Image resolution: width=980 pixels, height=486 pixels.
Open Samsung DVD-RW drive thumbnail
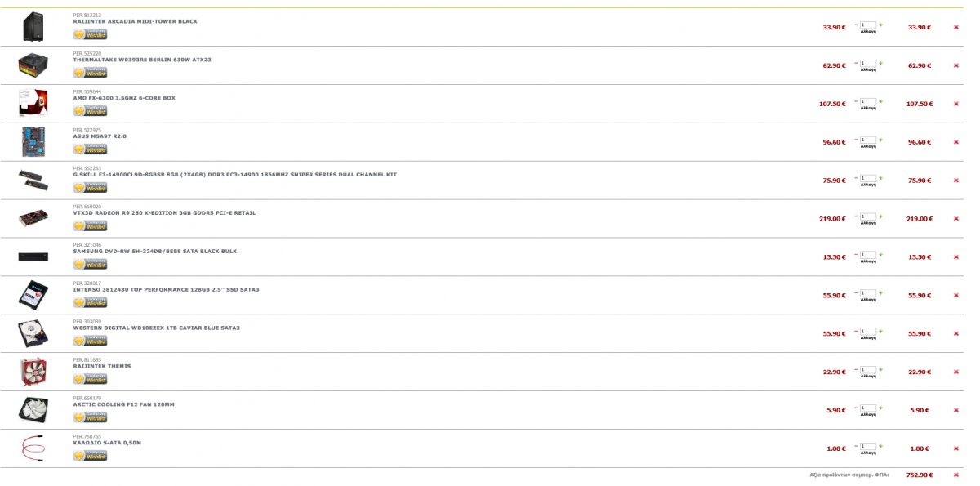coord(33,257)
